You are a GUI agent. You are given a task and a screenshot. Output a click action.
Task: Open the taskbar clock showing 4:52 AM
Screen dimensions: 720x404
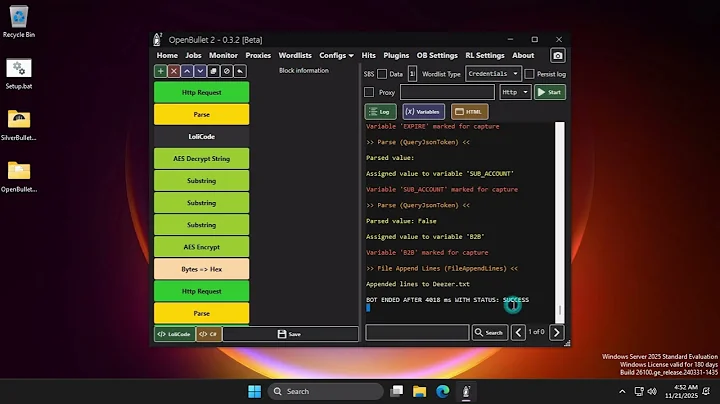pos(681,392)
